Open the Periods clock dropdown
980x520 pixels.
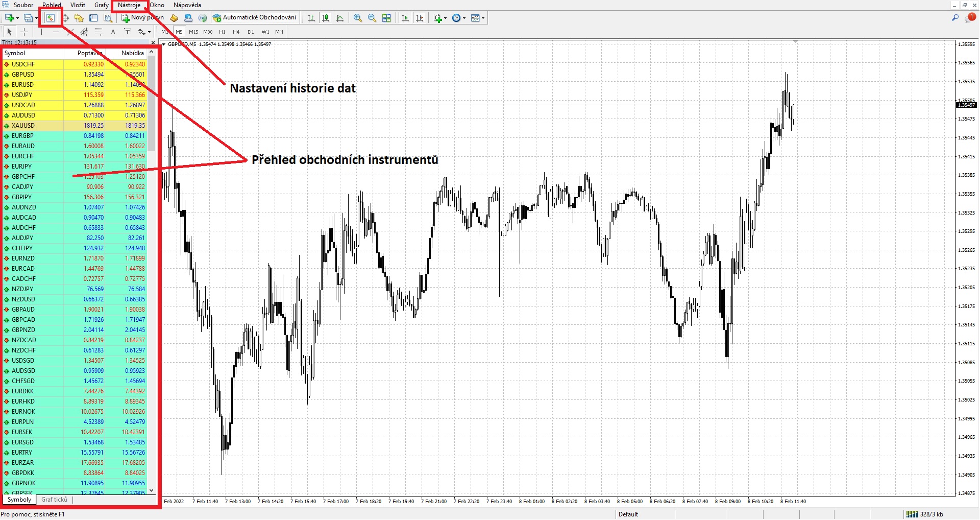pyautogui.click(x=458, y=18)
